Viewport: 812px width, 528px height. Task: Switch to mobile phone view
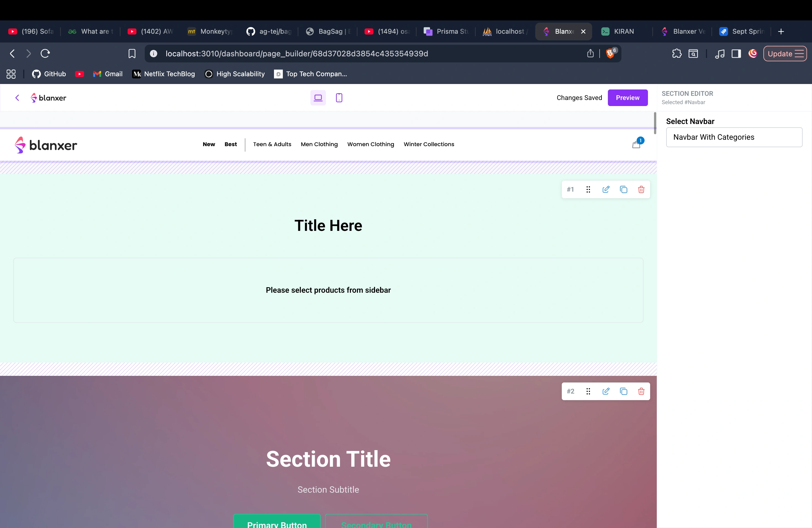tap(339, 98)
